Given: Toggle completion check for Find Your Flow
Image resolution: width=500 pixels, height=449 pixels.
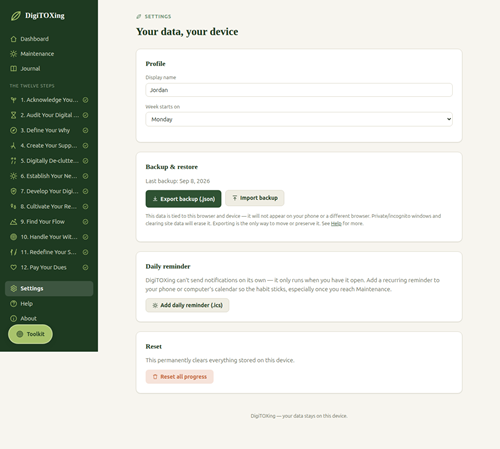Looking at the screenshot, I should click(85, 222).
